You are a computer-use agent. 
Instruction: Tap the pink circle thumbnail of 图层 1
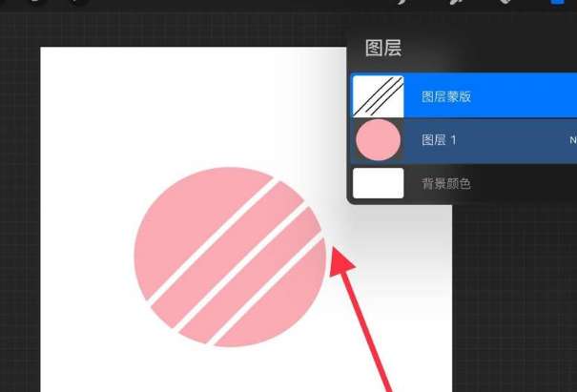[x=379, y=140]
